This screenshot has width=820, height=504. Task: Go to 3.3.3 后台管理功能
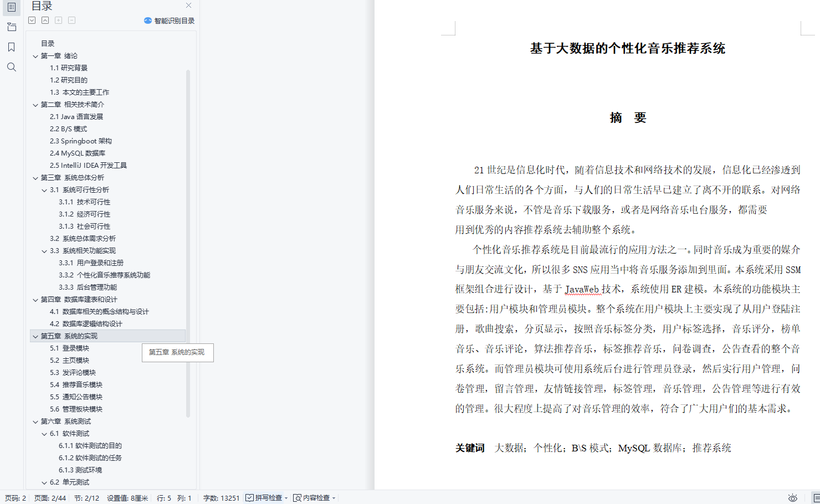(88, 287)
